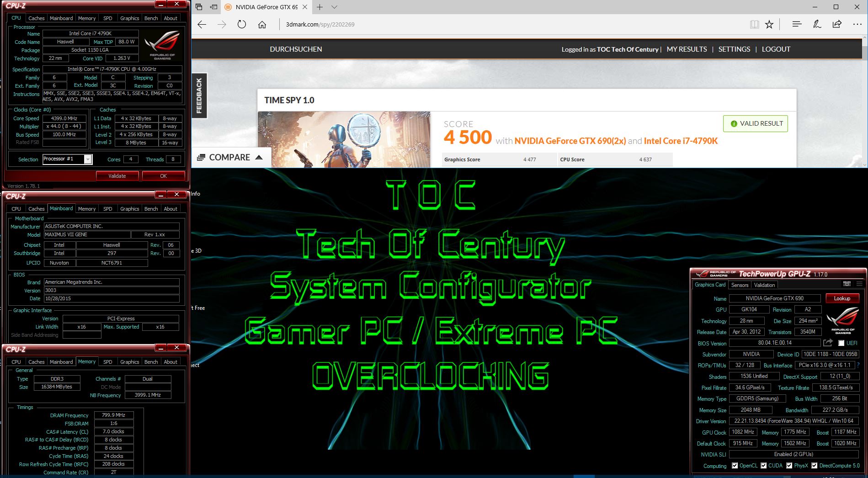Open Edge more options ellipsis menu
Screen dimensions: 868x478
click(x=857, y=25)
